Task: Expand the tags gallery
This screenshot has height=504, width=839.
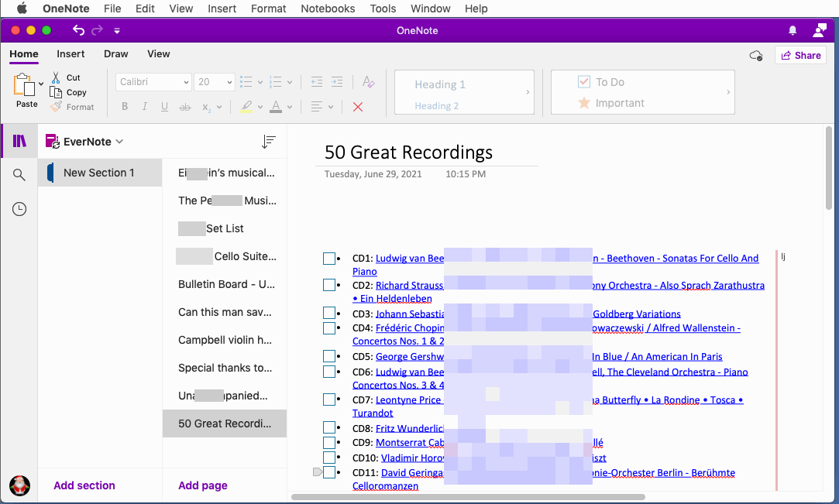Action: pos(728,92)
